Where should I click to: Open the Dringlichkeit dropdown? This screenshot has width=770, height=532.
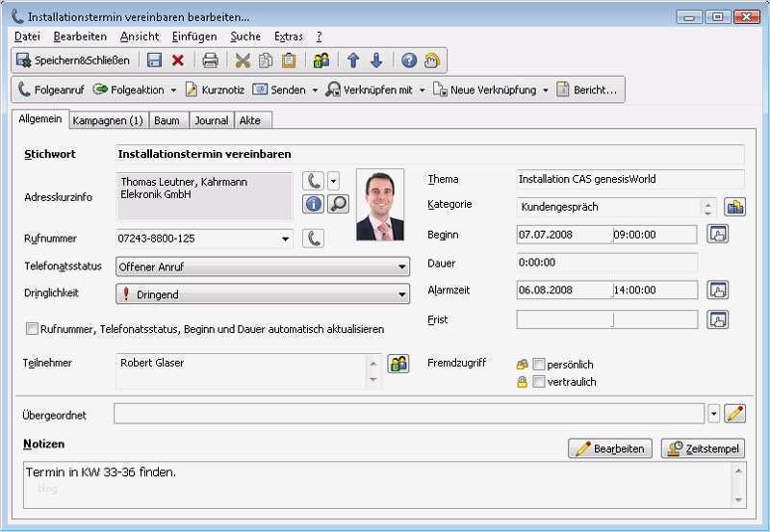coord(402,295)
